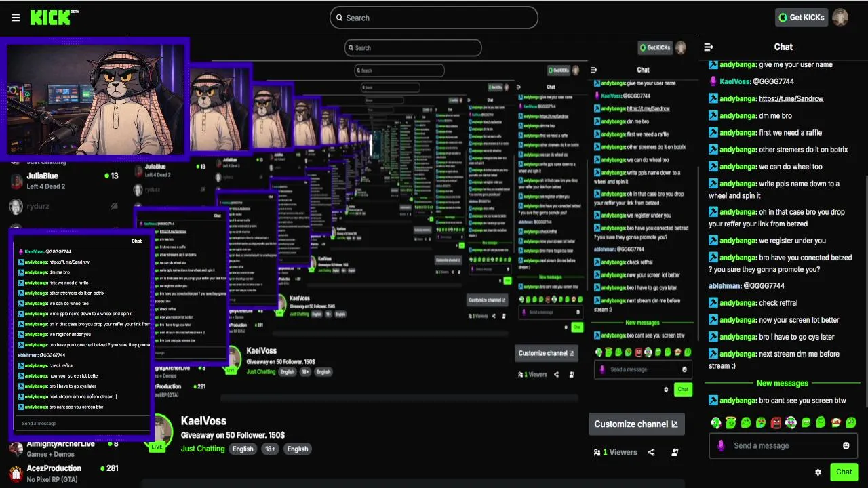Click the '281' viewer count for AcezProduction
Screen dimensions: 868x488
click(113, 468)
